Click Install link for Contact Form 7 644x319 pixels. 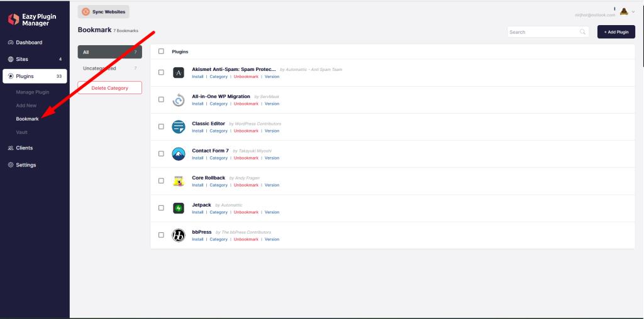pyautogui.click(x=197, y=158)
